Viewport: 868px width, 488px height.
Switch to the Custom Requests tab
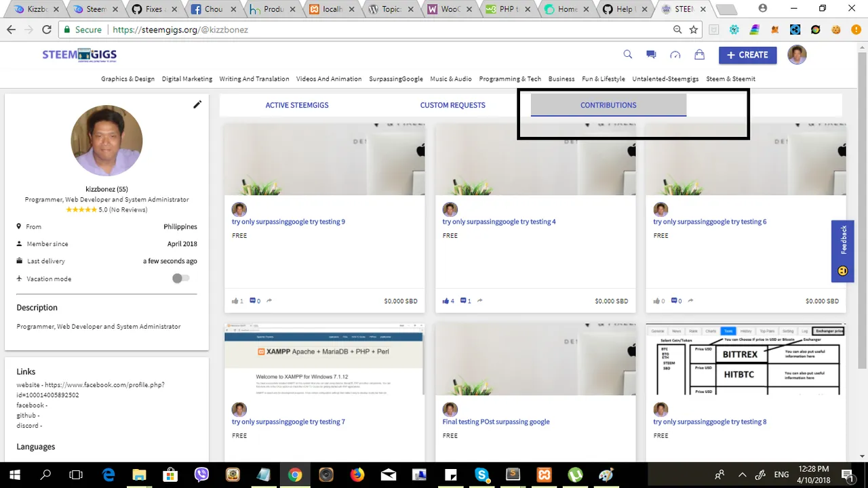pyautogui.click(x=452, y=105)
